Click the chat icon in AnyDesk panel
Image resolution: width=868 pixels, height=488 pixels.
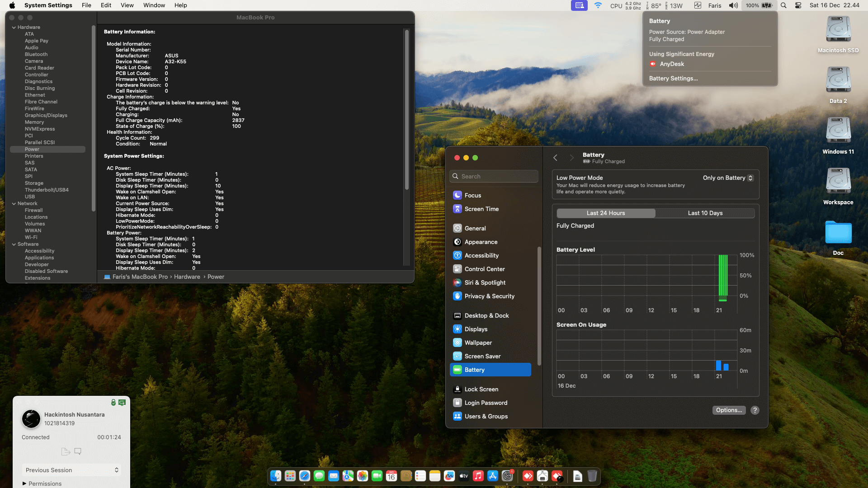[x=78, y=451]
